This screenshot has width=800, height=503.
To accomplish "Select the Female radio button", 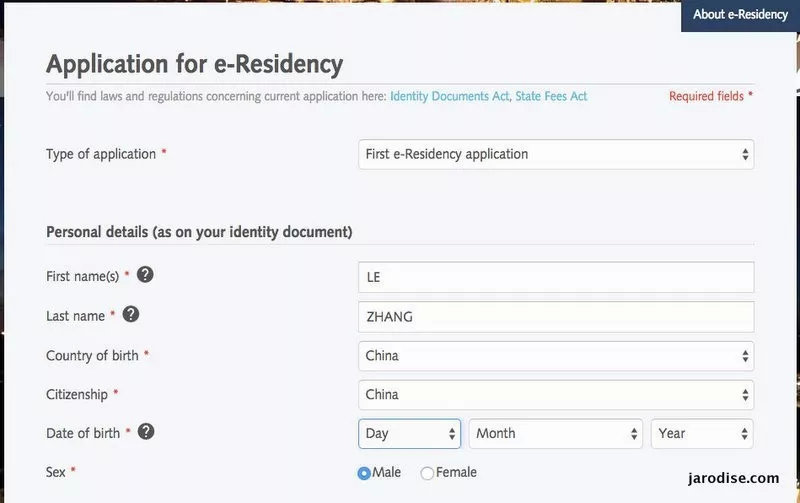I will click(428, 473).
